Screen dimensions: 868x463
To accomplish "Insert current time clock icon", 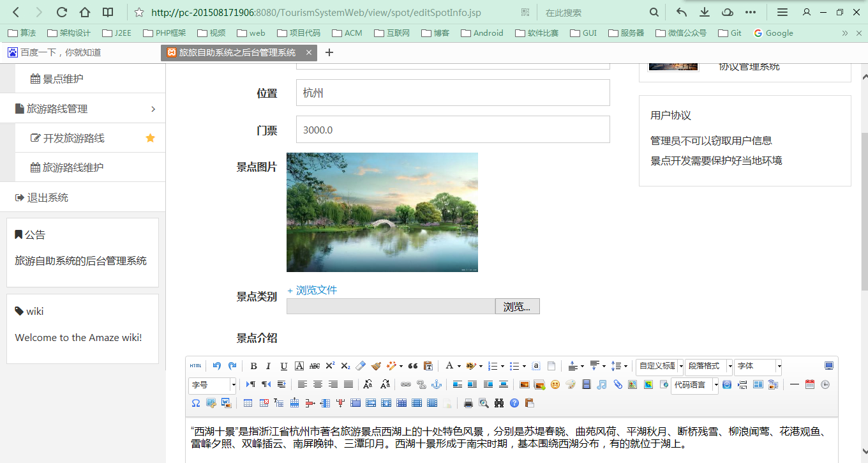I will (825, 384).
